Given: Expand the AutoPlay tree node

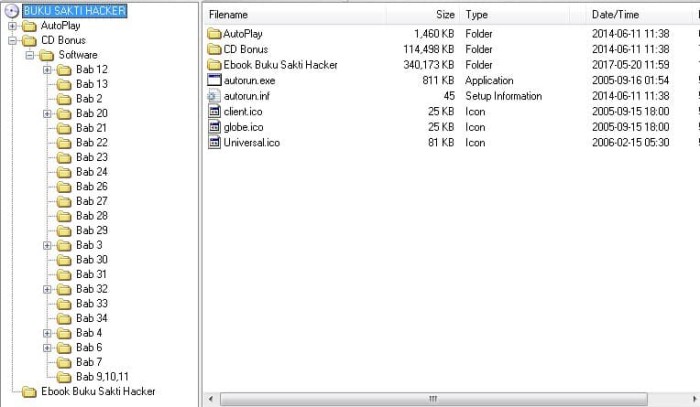Looking at the screenshot, I should tap(12, 26).
